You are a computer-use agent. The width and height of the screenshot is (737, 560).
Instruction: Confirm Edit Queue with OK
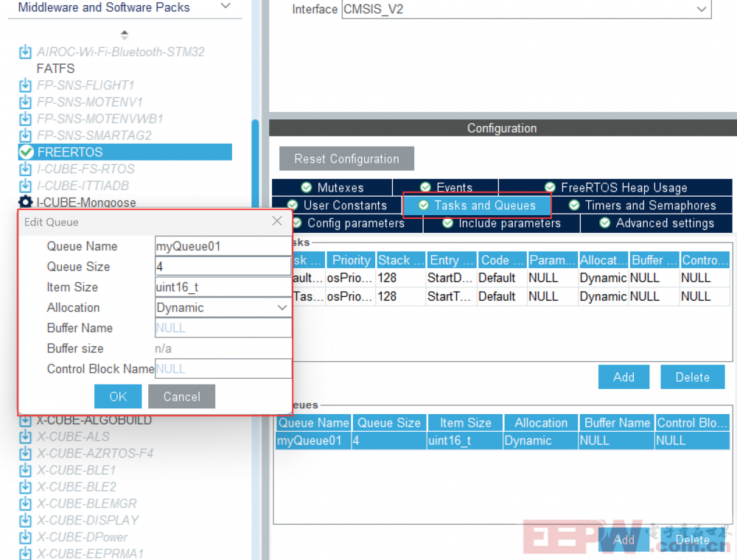118,396
